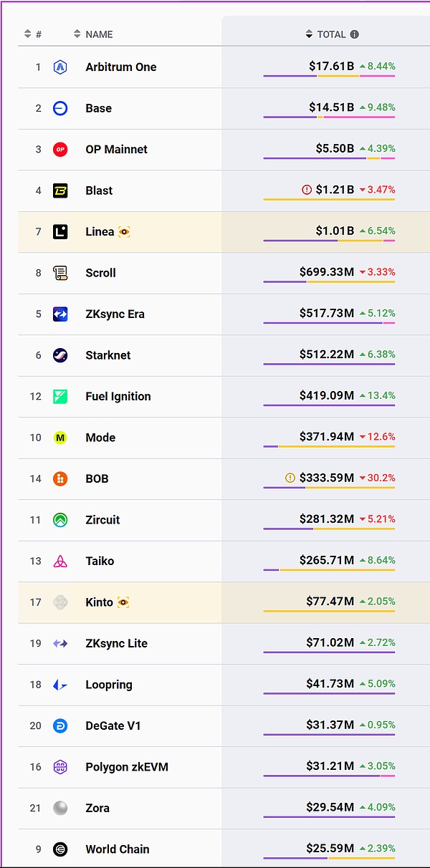Click the eye icon next to Linea
The width and height of the screenshot is (430, 868).
click(124, 232)
